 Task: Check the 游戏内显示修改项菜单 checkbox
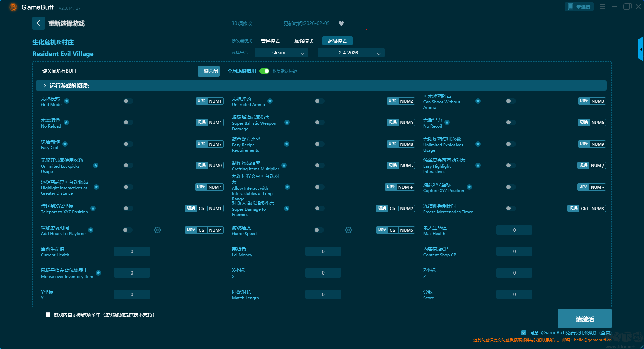48,315
